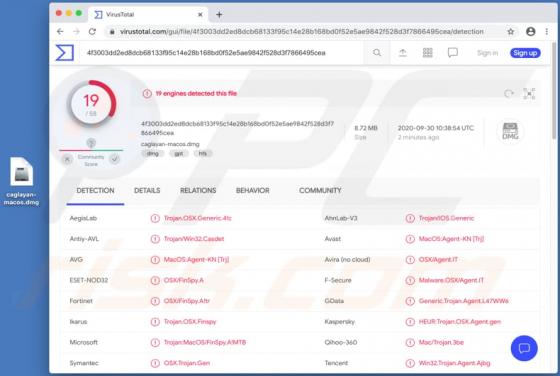Click the VirusTotal logo icon
The width and height of the screenshot is (560, 376).
click(x=65, y=52)
